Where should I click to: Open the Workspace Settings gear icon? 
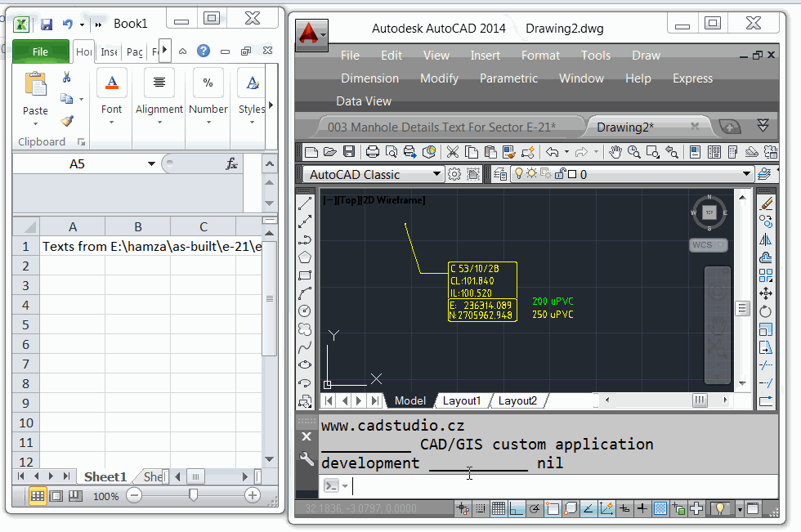[x=454, y=175]
